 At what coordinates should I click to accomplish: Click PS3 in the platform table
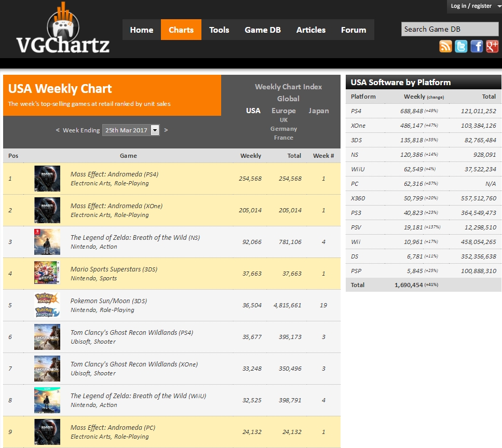(356, 213)
